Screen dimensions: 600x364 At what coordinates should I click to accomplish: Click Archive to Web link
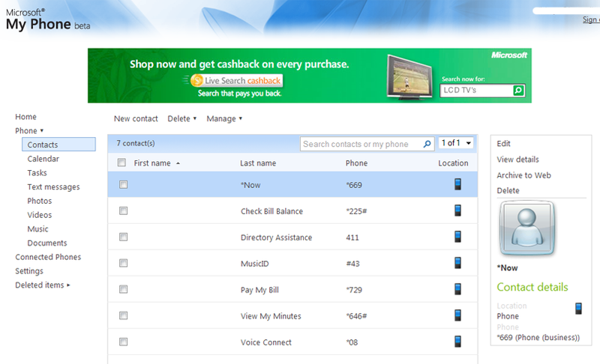click(x=523, y=175)
